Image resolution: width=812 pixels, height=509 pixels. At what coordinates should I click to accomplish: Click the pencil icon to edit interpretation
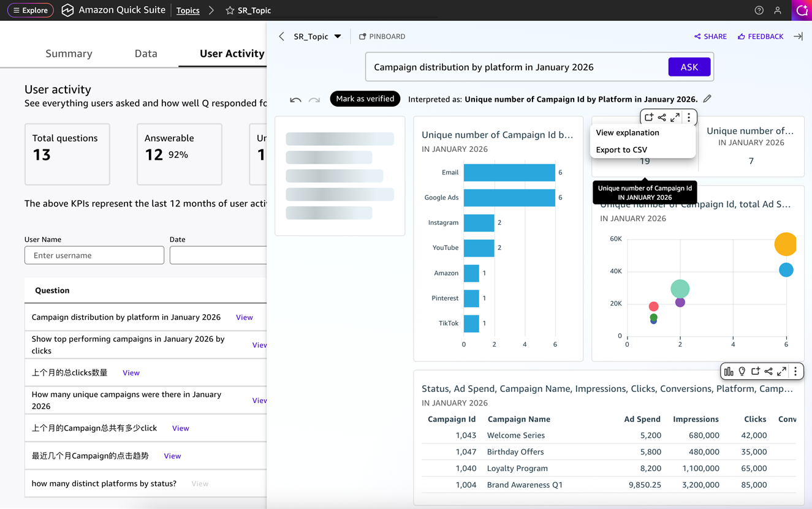click(707, 99)
